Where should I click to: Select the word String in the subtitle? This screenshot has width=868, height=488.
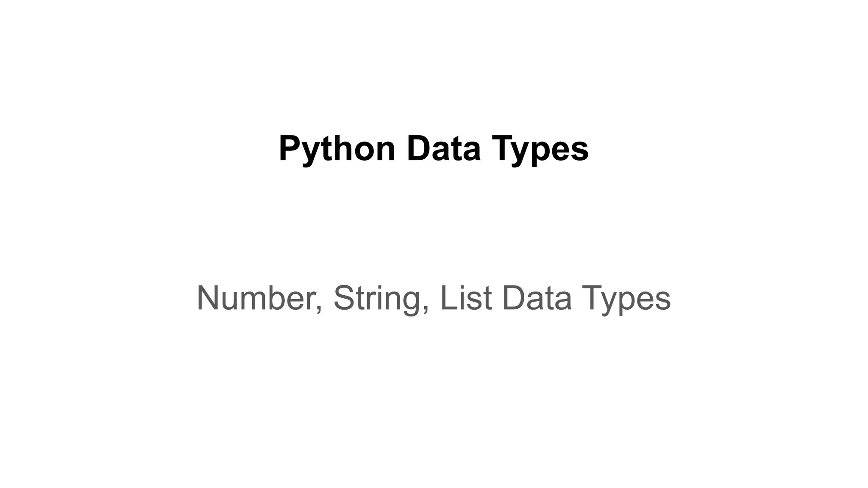pos(378,300)
